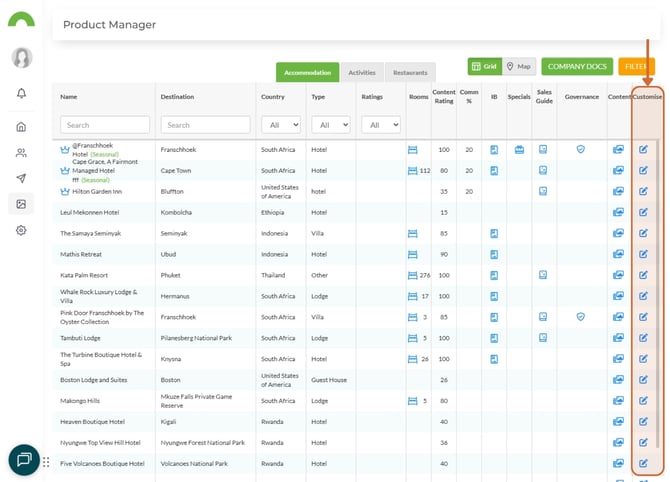Image resolution: width=670 pixels, height=482 pixels.
Task: Open the Ratings filter dropdown
Action: pyautogui.click(x=381, y=125)
